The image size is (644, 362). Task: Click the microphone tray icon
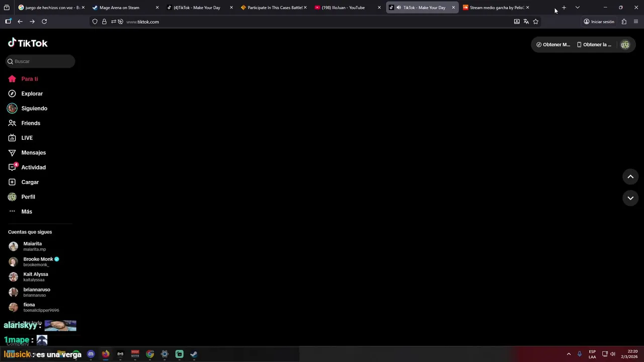[580, 354]
